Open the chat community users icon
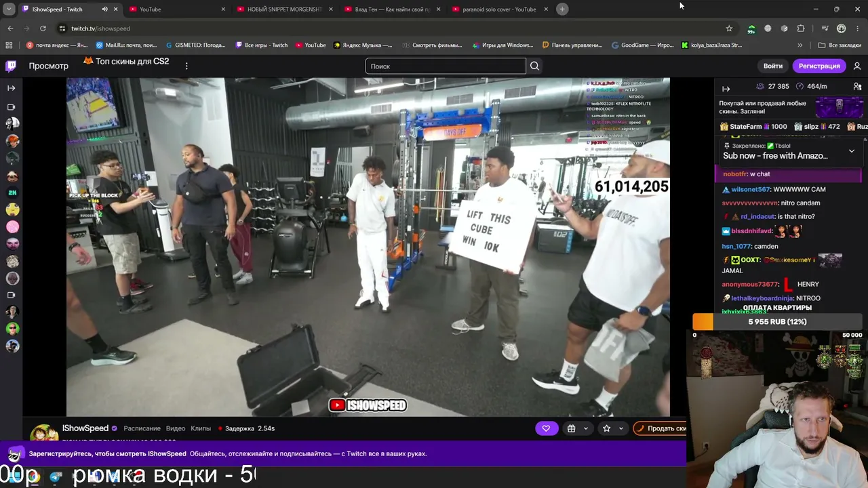Image resolution: width=868 pixels, height=488 pixels. [857, 87]
